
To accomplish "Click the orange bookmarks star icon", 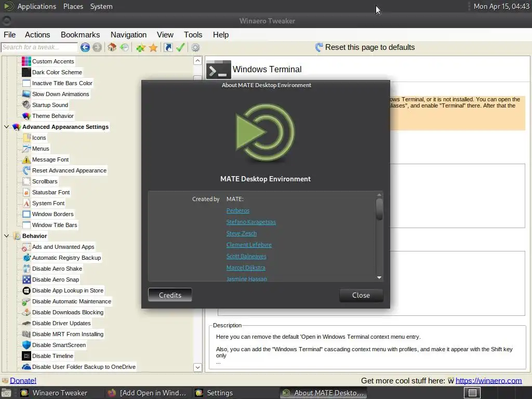I will pyautogui.click(x=153, y=47).
